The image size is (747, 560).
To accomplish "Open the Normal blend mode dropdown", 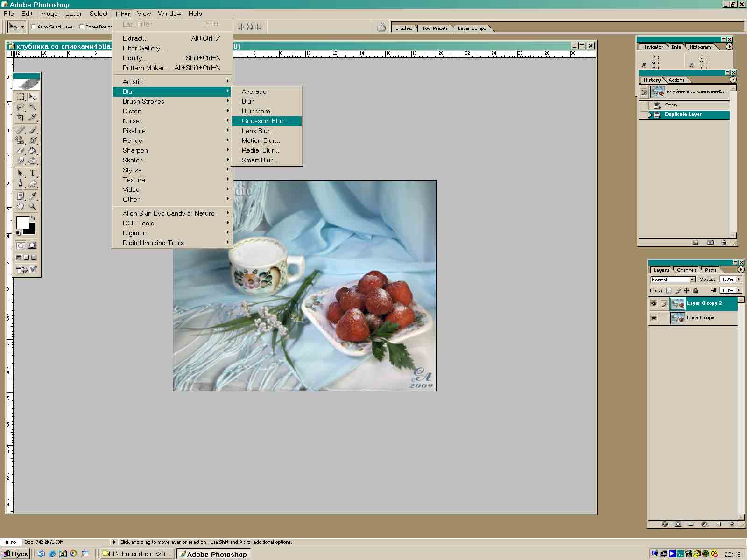I will [x=692, y=280].
